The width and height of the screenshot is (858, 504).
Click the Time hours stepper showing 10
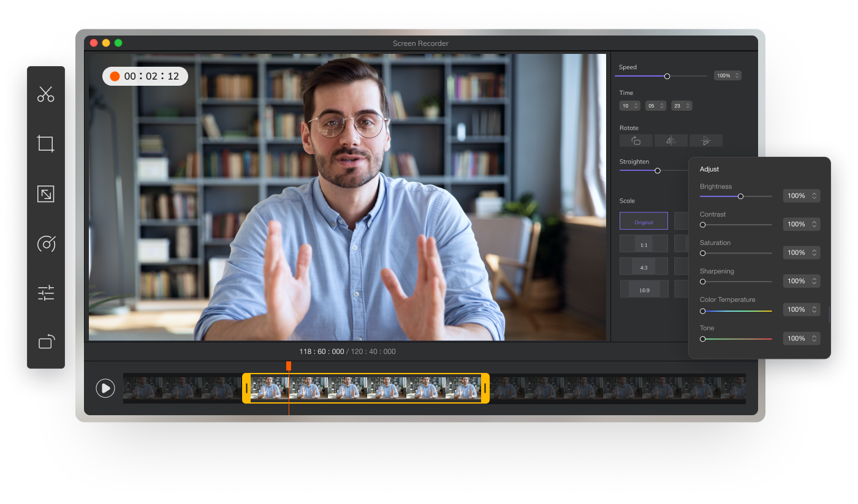(630, 106)
